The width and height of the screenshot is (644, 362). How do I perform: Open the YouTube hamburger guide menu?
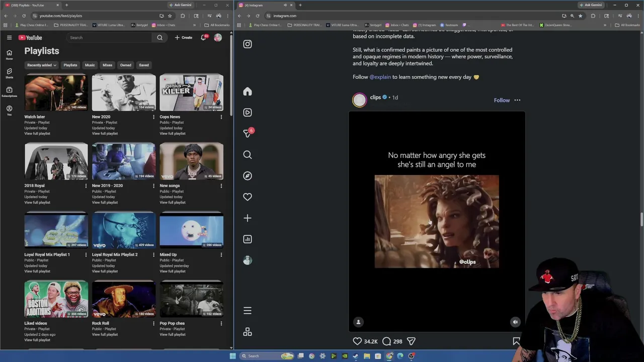pos(9,38)
